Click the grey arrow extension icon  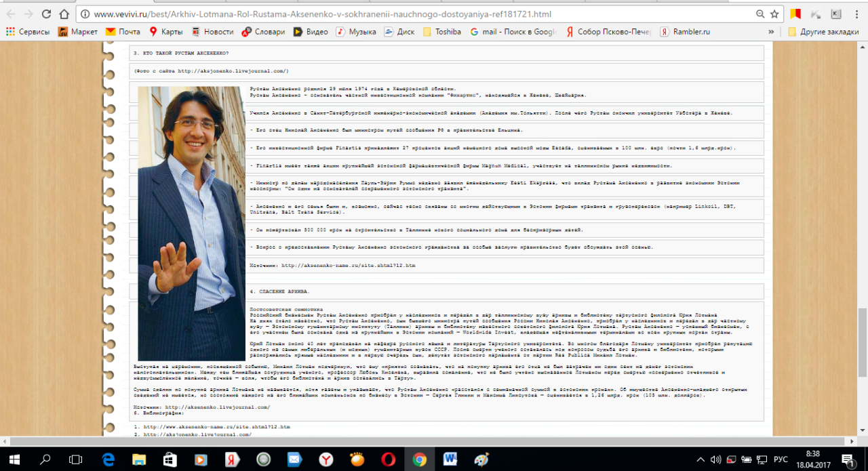pos(816,14)
